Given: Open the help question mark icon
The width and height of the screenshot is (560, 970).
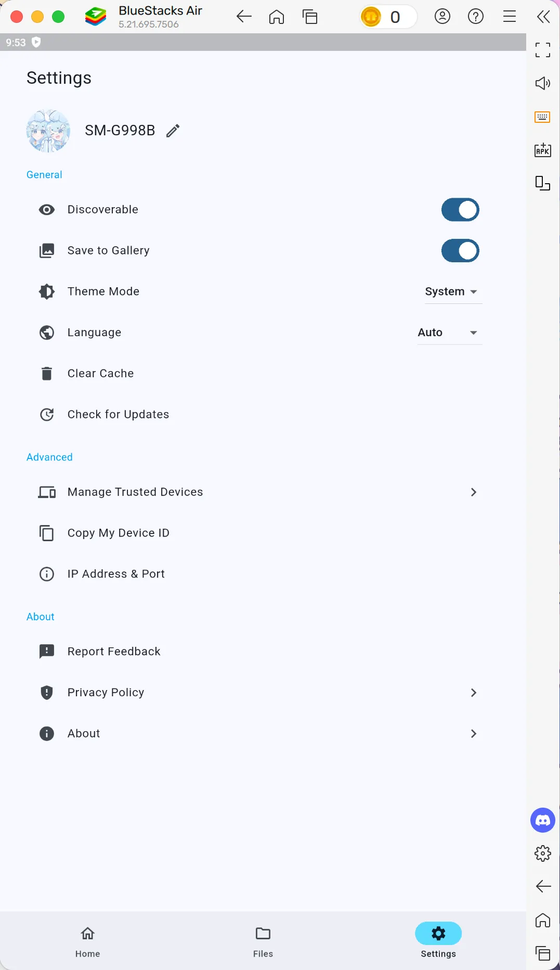Looking at the screenshot, I should tap(476, 17).
